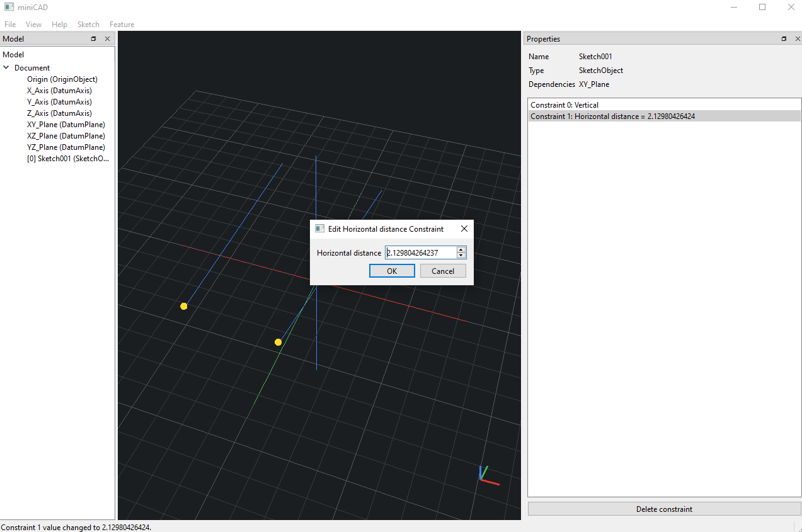This screenshot has height=532, width=802.
Task: Collapse the Document tree node
Action: (x=6, y=67)
